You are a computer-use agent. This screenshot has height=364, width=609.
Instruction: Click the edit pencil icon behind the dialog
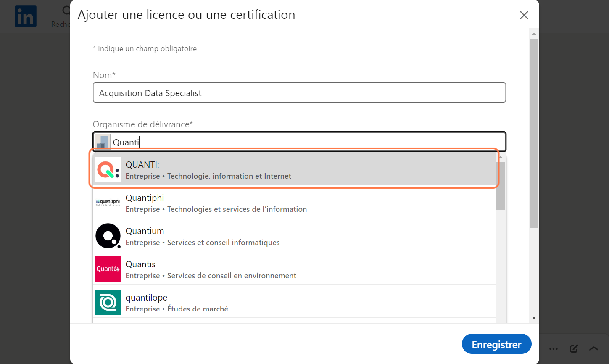[x=574, y=348]
